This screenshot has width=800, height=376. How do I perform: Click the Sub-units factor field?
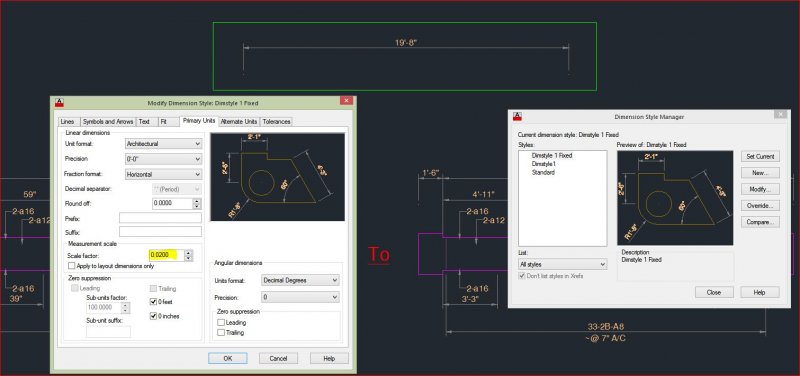(x=104, y=308)
